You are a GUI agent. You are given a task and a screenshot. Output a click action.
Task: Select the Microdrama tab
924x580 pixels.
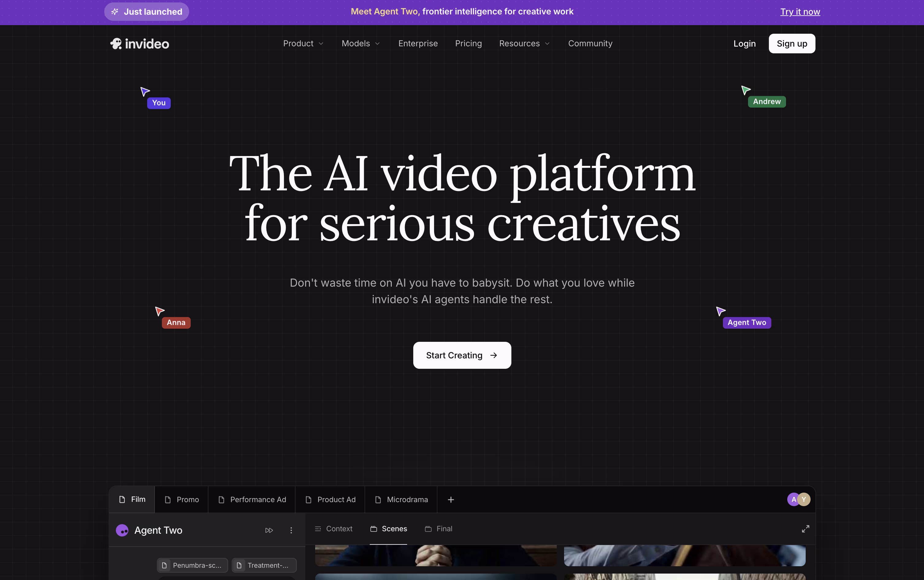click(x=401, y=499)
